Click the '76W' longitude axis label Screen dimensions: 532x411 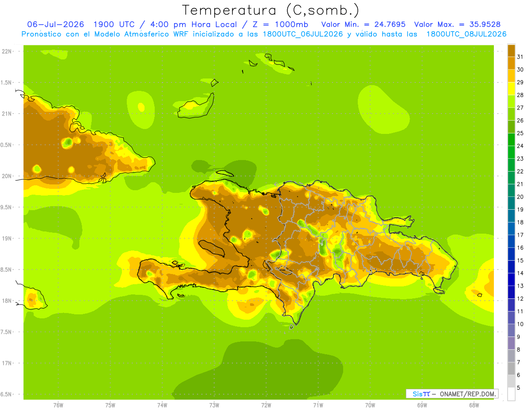click(58, 405)
